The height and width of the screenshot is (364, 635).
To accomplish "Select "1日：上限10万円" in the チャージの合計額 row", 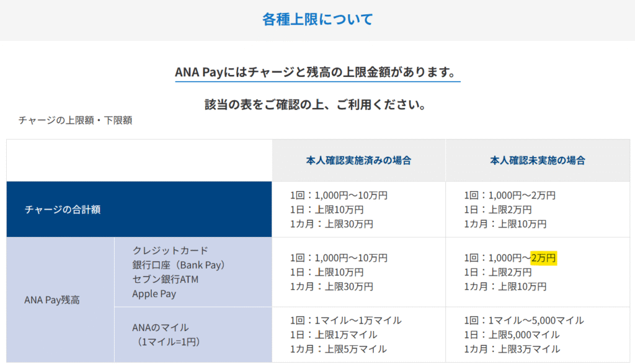I will pyautogui.click(x=326, y=210).
